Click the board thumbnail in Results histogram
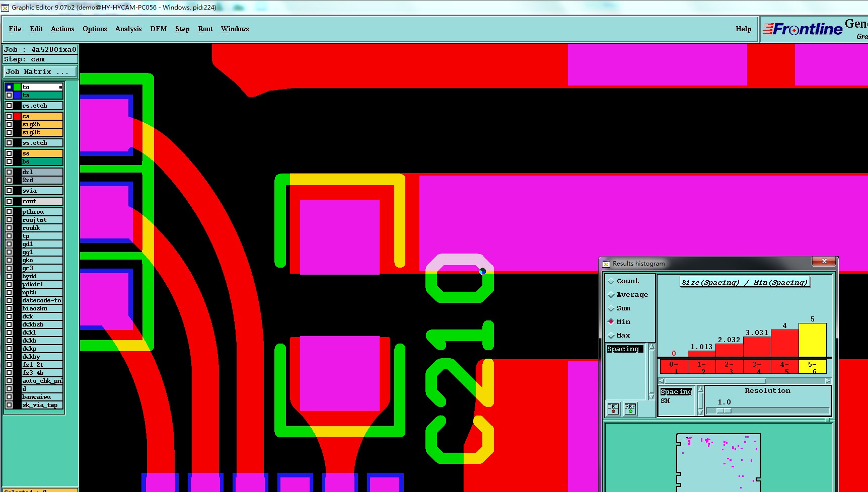This screenshot has height=492, width=868. (x=718, y=463)
